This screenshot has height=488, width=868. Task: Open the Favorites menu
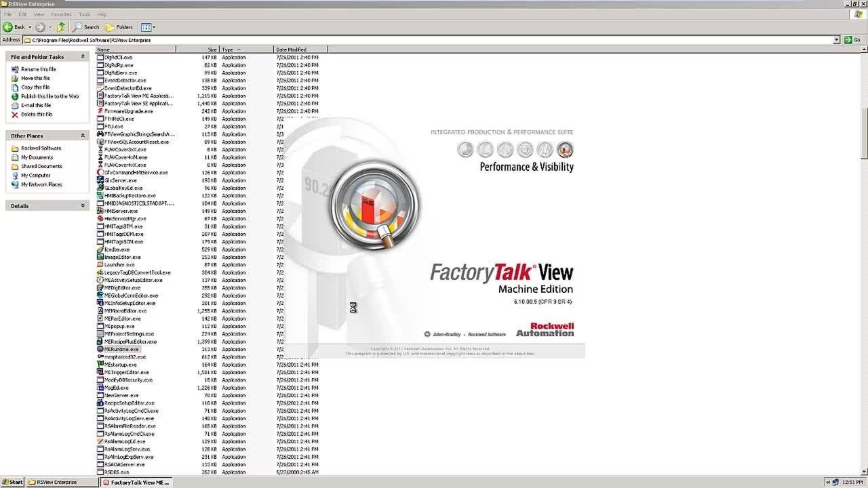[x=61, y=14]
